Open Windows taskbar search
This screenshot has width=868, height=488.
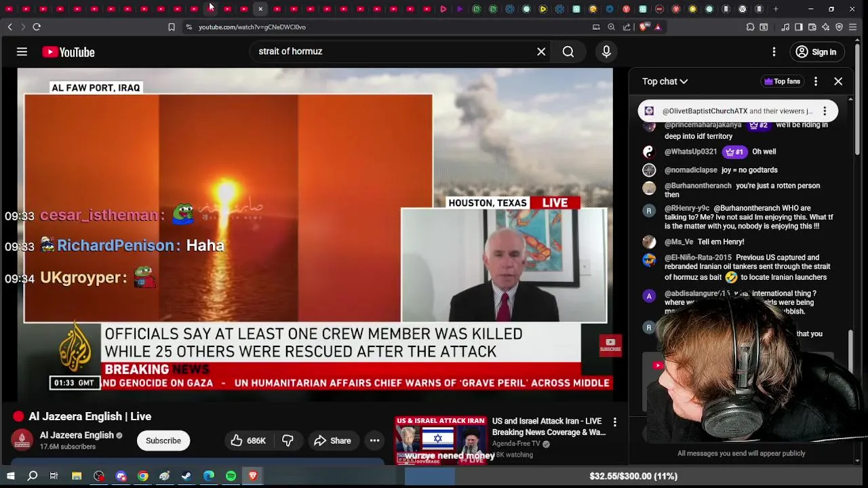pyautogui.click(x=32, y=476)
